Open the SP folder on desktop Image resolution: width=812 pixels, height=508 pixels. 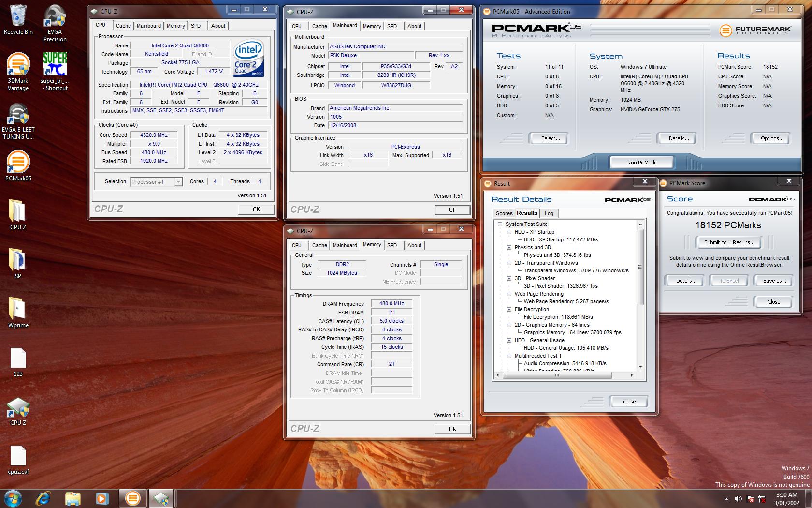[18, 263]
